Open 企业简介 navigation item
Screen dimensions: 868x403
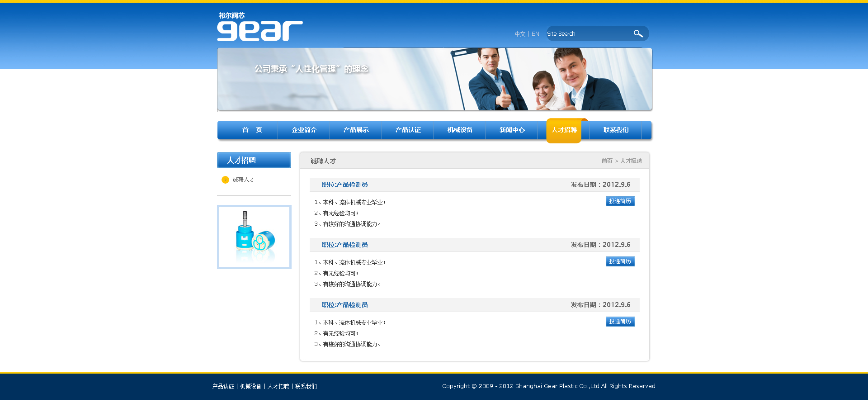(x=304, y=130)
